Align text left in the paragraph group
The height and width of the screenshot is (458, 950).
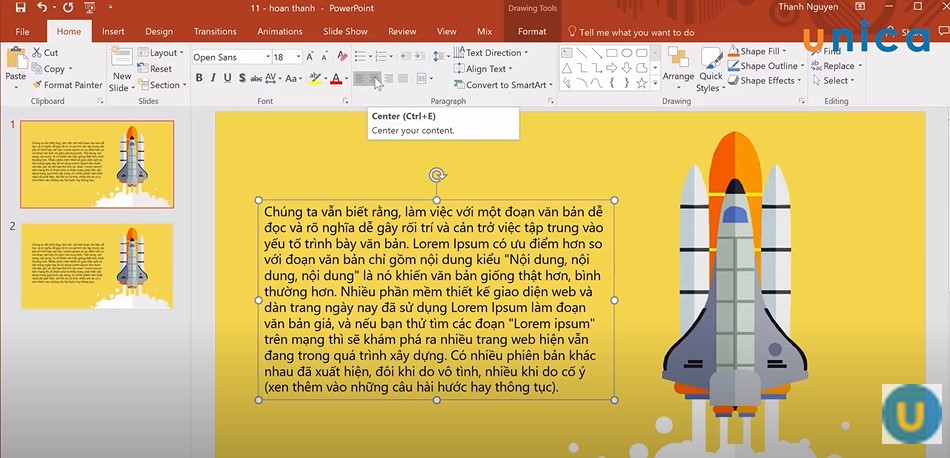point(360,78)
